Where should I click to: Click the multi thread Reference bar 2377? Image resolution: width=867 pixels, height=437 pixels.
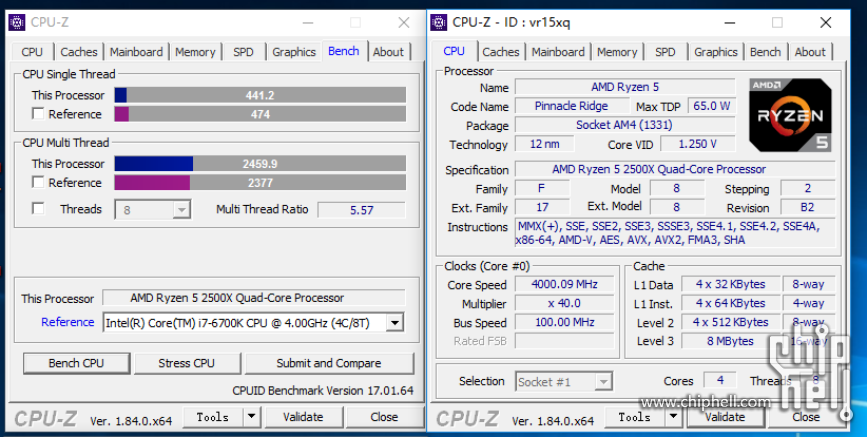coord(260,183)
